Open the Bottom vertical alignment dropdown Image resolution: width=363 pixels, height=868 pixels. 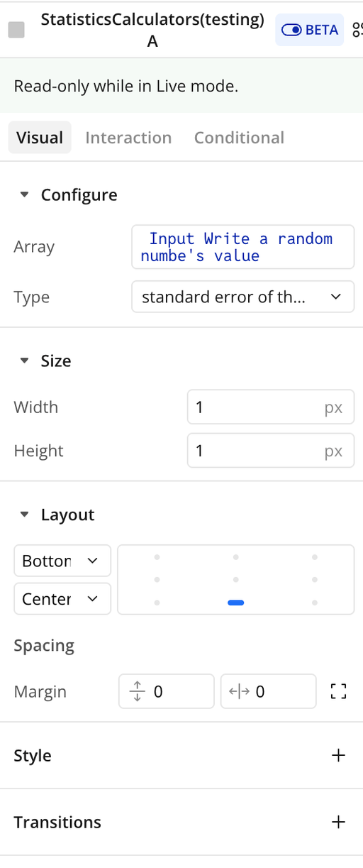(x=62, y=561)
